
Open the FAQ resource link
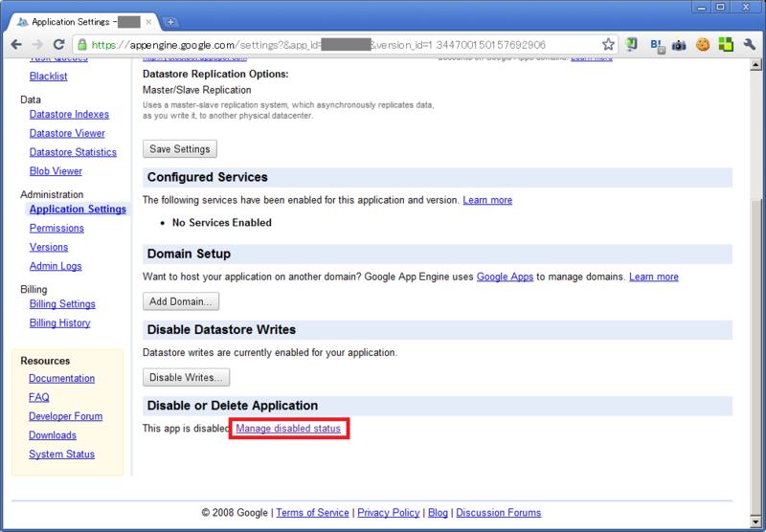[38, 397]
